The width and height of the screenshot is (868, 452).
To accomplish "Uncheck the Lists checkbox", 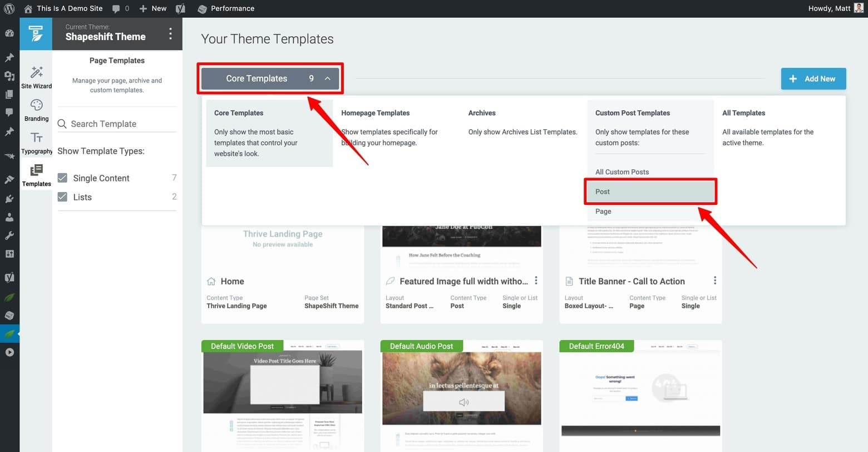I will pos(62,197).
